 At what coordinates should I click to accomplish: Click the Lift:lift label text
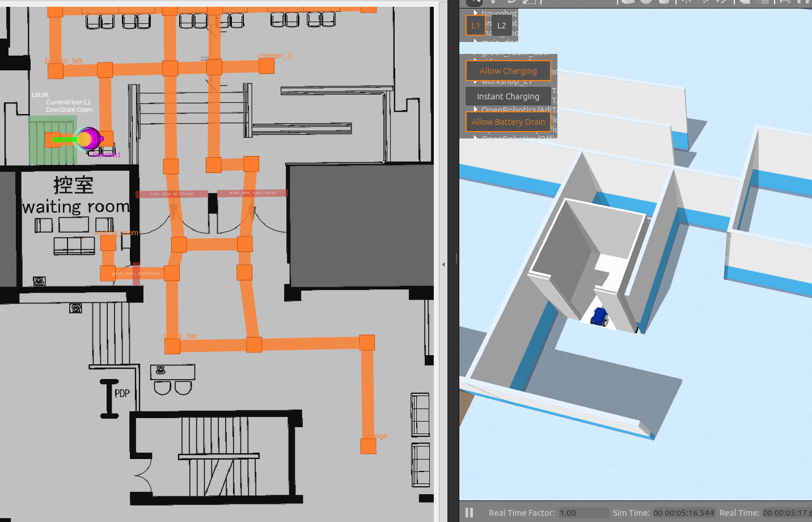pyautogui.click(x=40, y=95)
